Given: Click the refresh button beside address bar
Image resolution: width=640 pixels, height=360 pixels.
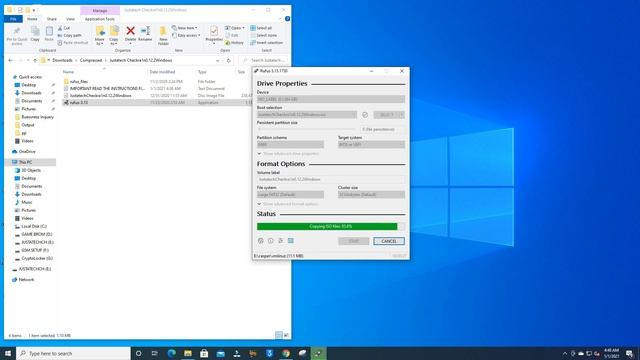Looking at the screenshot, I should [x=229, y=60].
